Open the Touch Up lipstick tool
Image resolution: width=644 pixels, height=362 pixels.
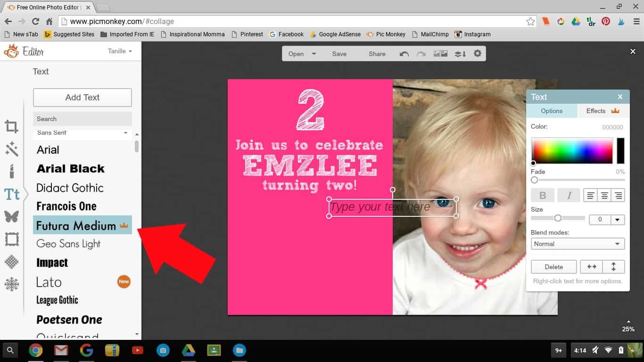point(12,171)
